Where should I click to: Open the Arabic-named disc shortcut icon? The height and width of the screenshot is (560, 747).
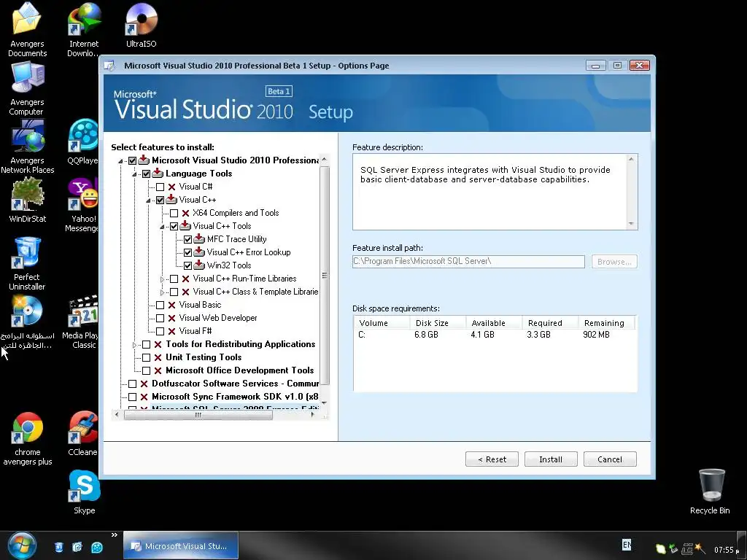click(27, 322)
